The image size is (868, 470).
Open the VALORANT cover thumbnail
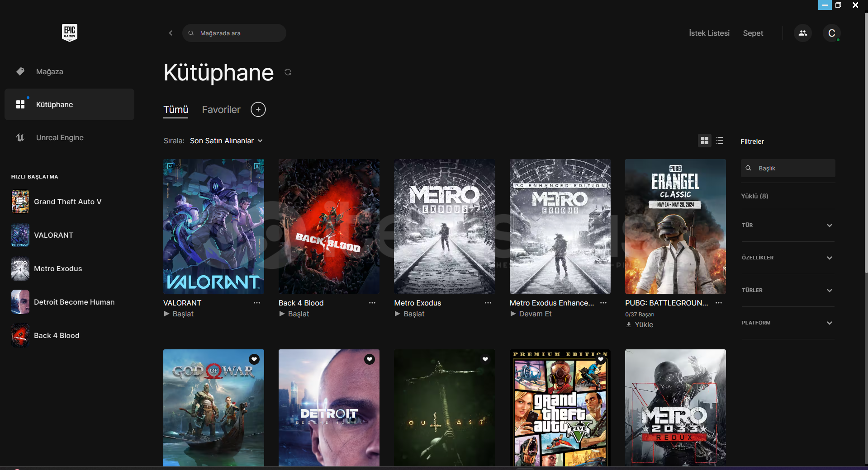(213, 226)
